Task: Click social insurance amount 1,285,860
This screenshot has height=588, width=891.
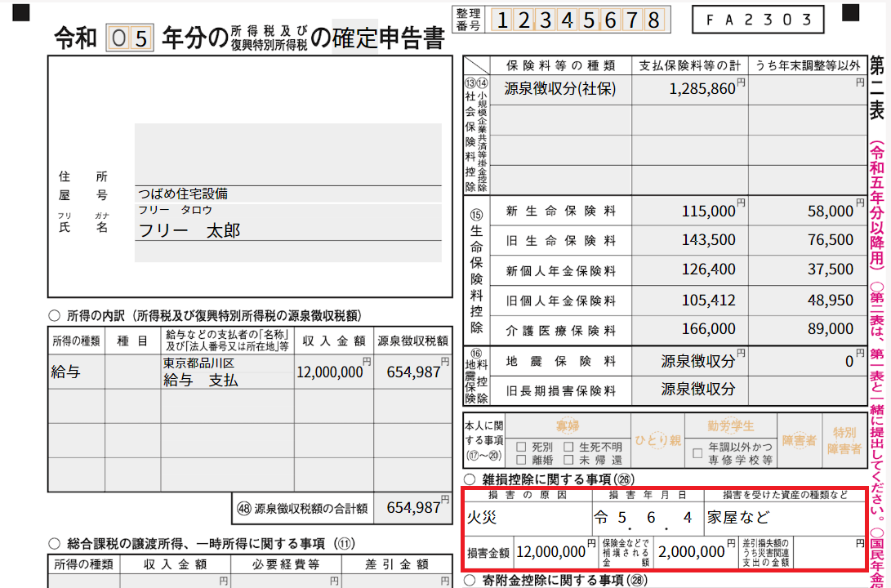Action: point(690,89)
